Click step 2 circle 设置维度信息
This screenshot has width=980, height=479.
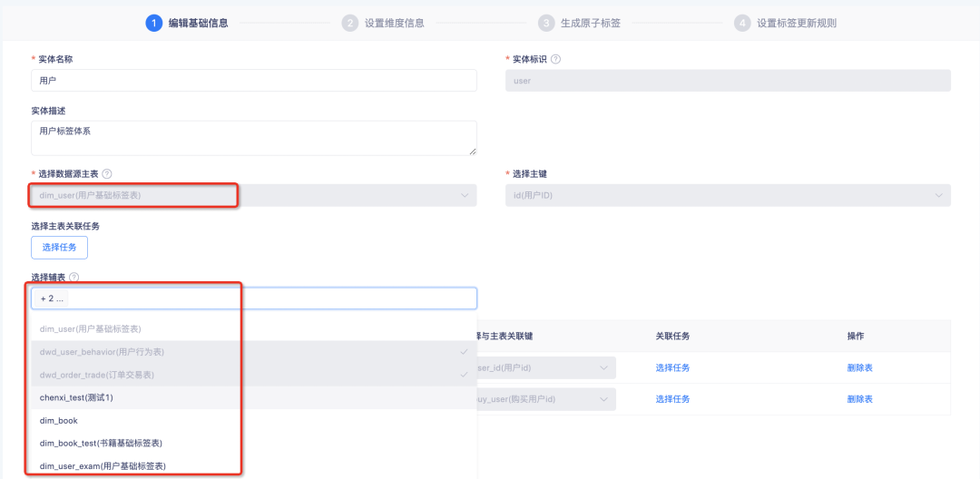click(x=349, y=23)
